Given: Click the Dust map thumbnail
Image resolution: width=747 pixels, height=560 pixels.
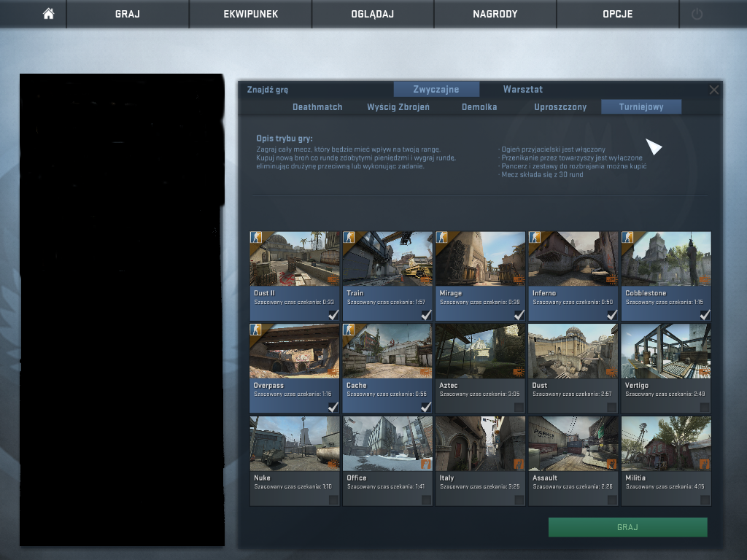Looking at the screenshot, I should click(573, 351).
